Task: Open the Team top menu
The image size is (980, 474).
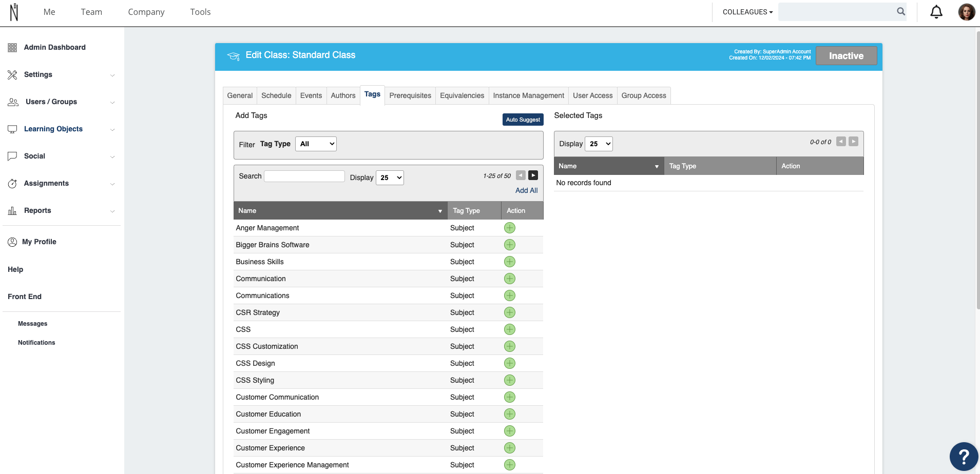Action: pyautogui.click(x=91, y=12)
